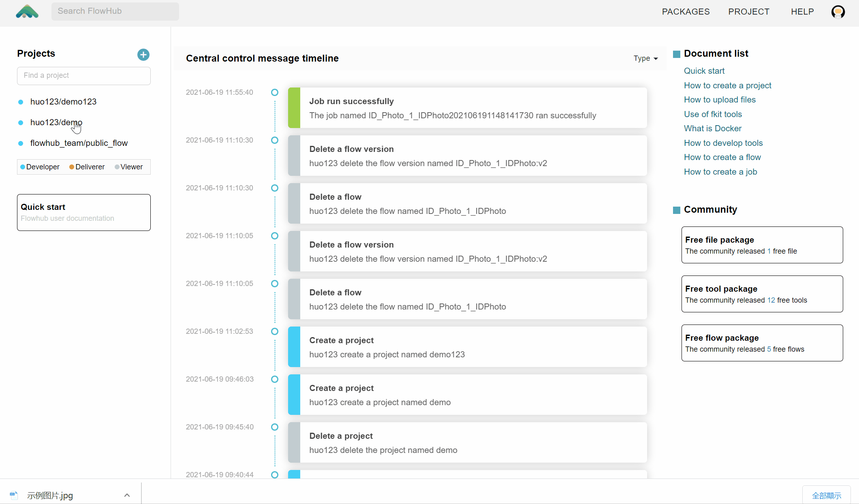Open the user avatar menu
Screen dimensions: 859x504
coord(838,12)
